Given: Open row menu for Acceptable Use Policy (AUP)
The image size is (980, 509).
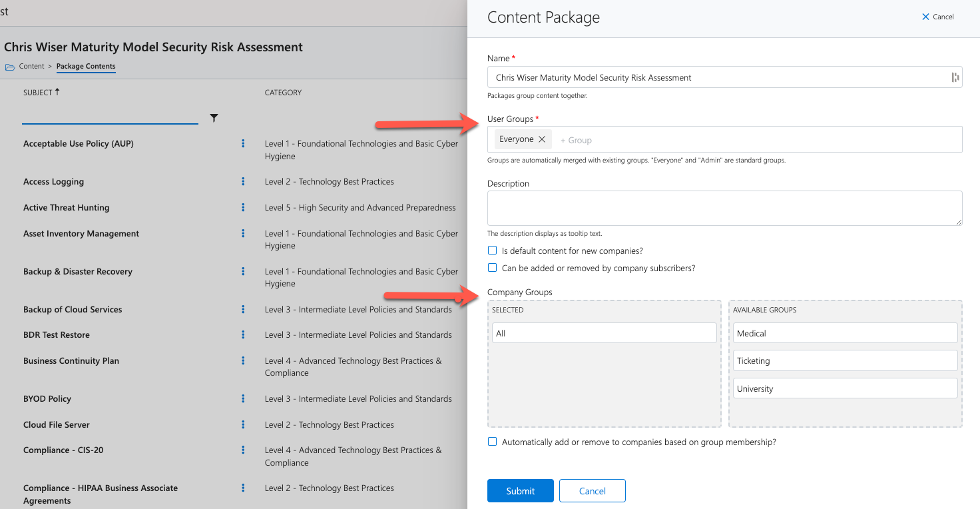Looking at the screenshot, I should pyautogui.click(x=243, y=143).
